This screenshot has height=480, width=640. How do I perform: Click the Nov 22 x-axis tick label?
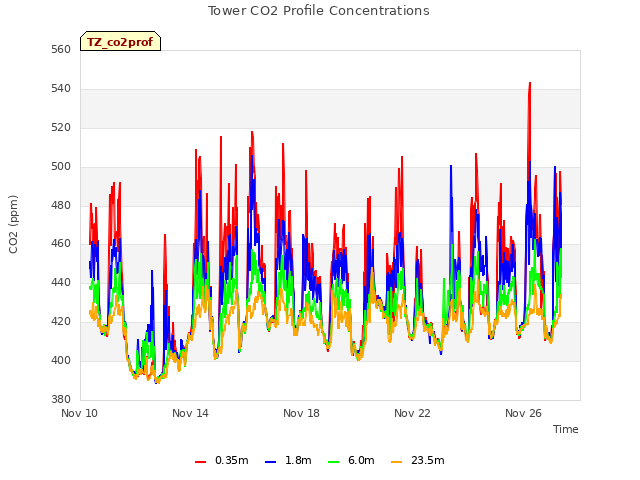pos(412,413)
